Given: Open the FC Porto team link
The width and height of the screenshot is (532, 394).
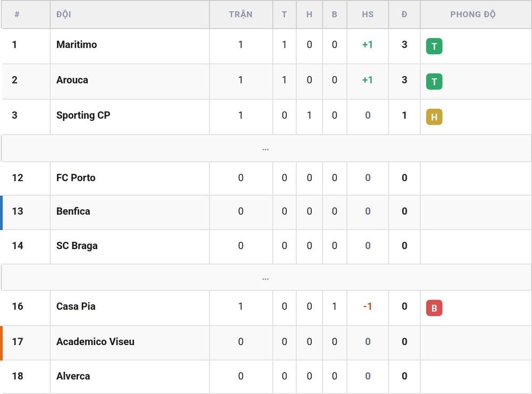Looking at the screenshot, I should click(76, 178).
